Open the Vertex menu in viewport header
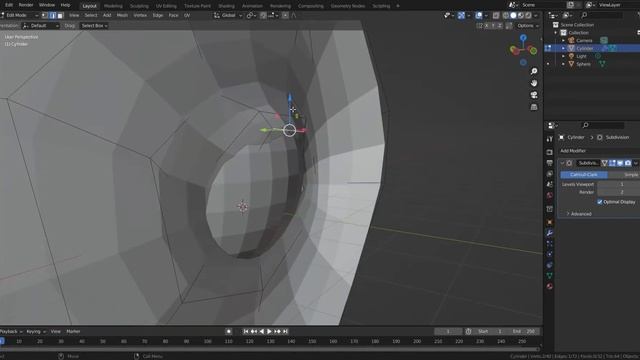Screen dimensions: 640x360 140,15
